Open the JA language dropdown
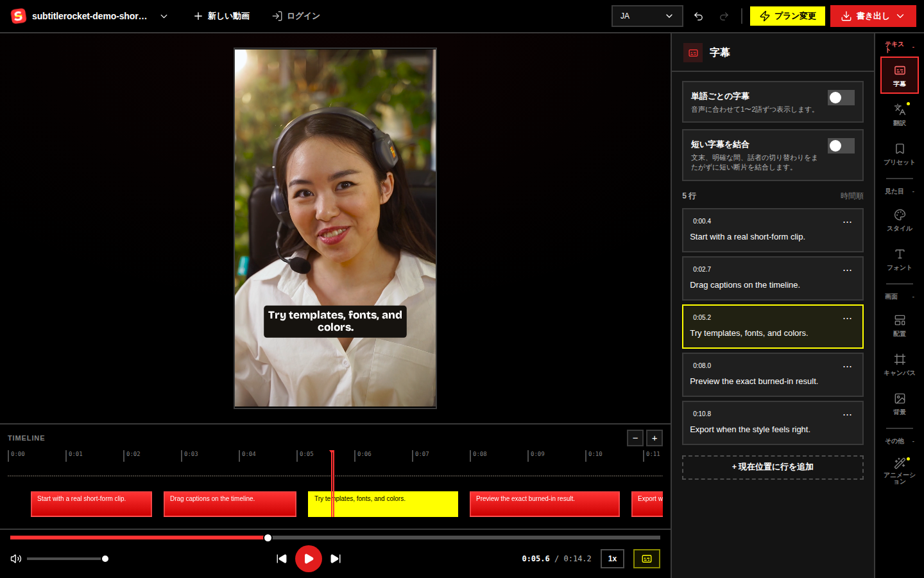 click(647, 16)
